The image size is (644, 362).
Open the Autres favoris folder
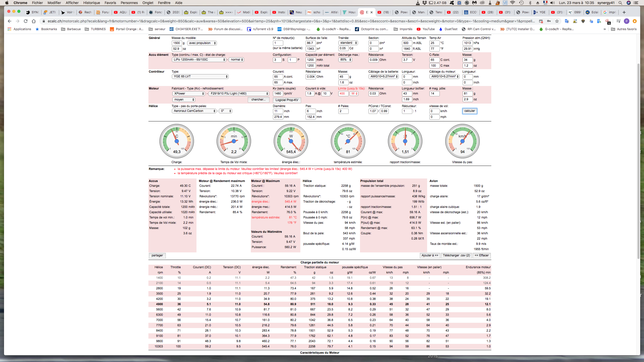624,29
